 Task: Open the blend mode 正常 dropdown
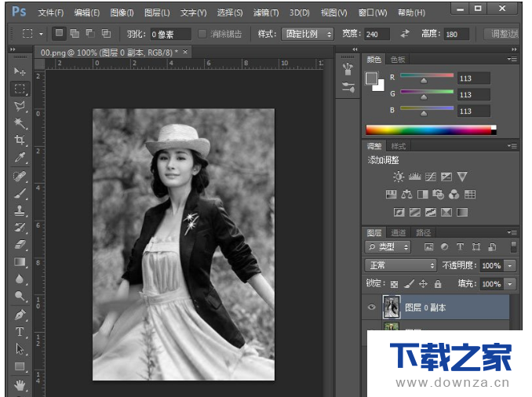[400, 265]
